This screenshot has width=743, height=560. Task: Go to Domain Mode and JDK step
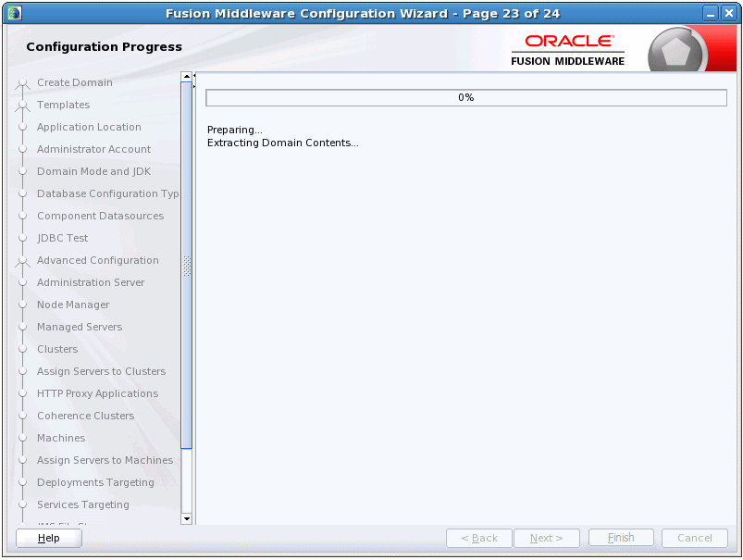tap(93, 171)
